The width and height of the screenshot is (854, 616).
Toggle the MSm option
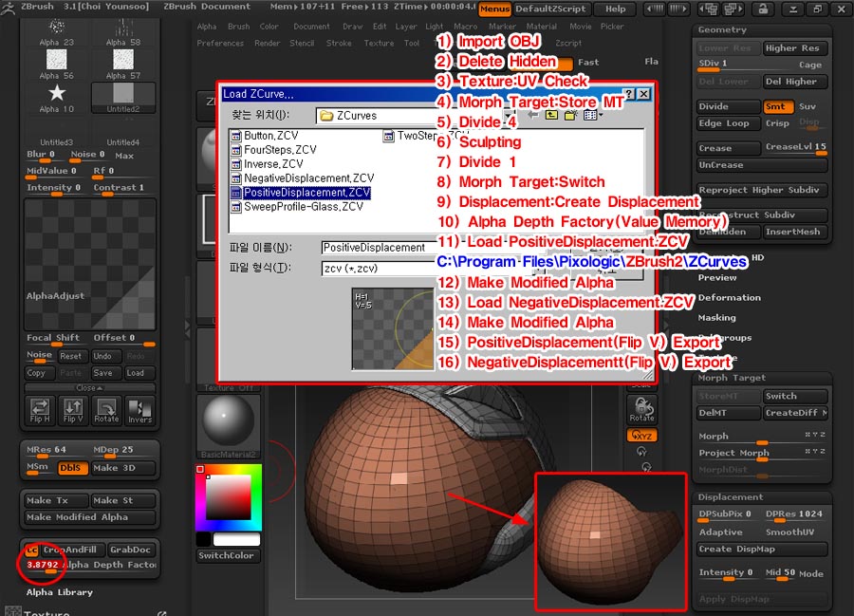38,467
